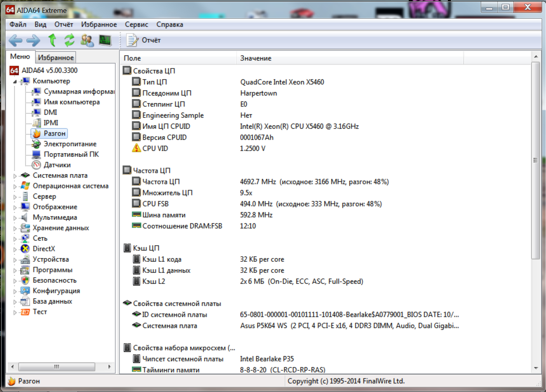Go back with the left arrow toolbar icon

pyautogui.click(x=16, y=40)
